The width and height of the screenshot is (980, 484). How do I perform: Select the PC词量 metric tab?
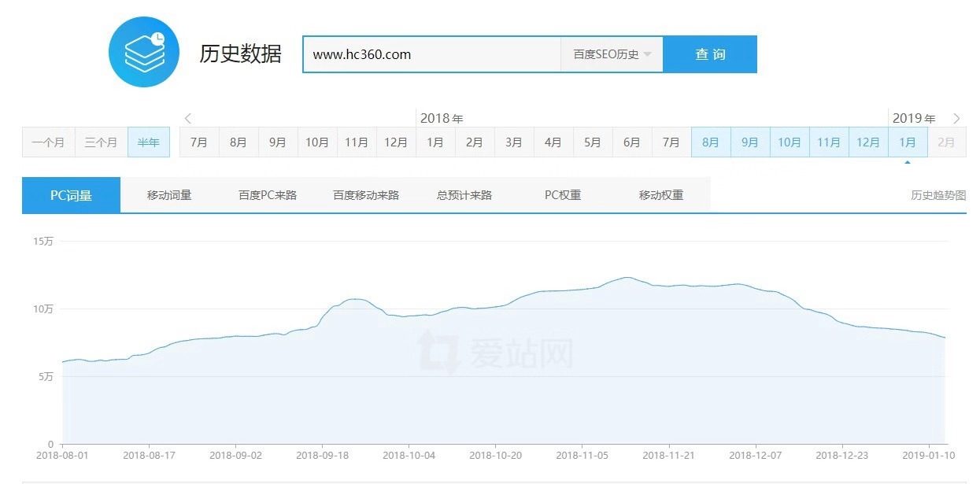click(71, 194)
